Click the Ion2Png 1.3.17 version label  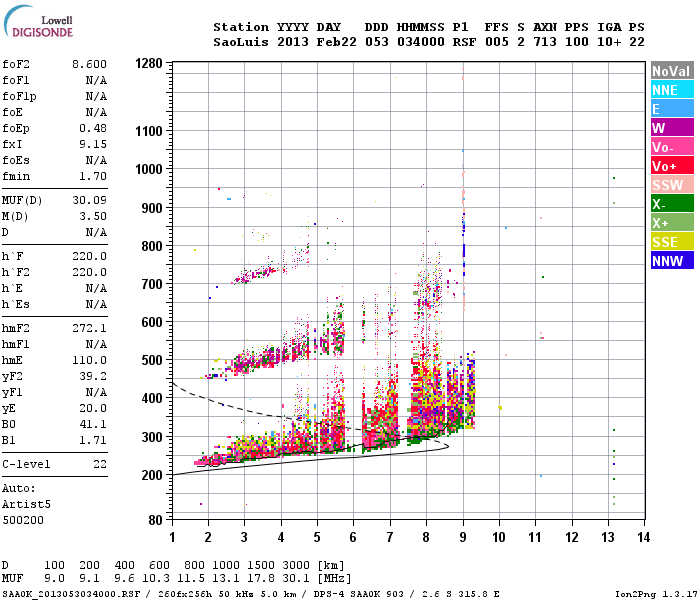pyautogui.click(x=656, y=594)
